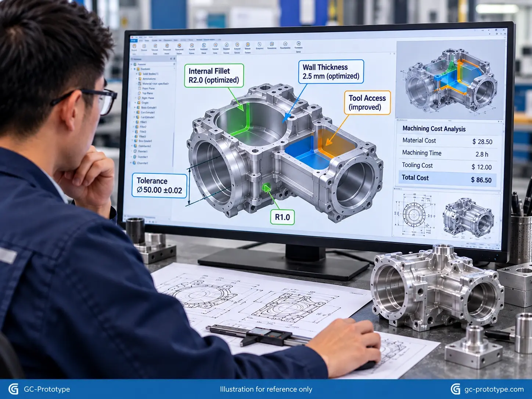Expand the Annotations folder arrow

[137, 79]
